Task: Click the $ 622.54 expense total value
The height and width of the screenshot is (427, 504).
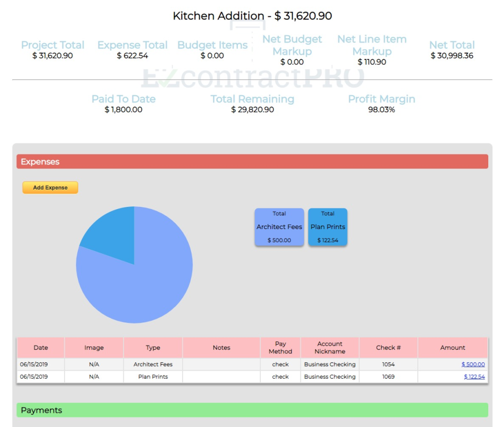Action: 132,56
